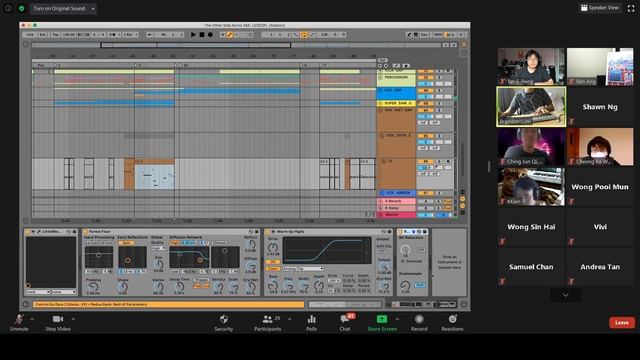Toggle the Color button in Warm Up Highs

[272, 269]
